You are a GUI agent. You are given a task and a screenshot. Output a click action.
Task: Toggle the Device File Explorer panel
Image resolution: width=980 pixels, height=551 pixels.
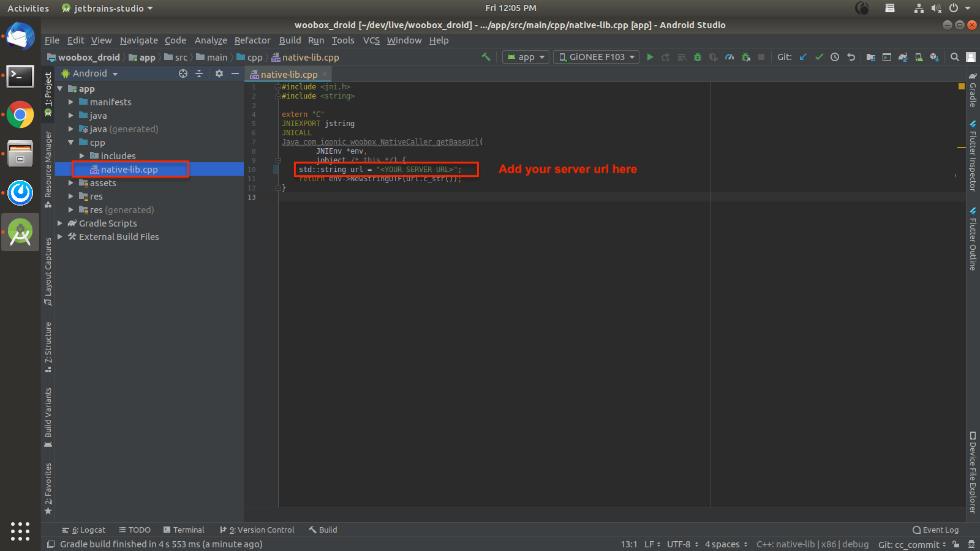coord(973,472)
